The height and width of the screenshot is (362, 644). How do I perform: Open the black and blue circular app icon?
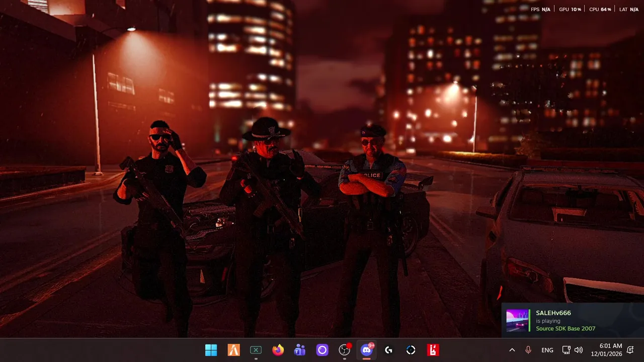click(x=411, y=350)
